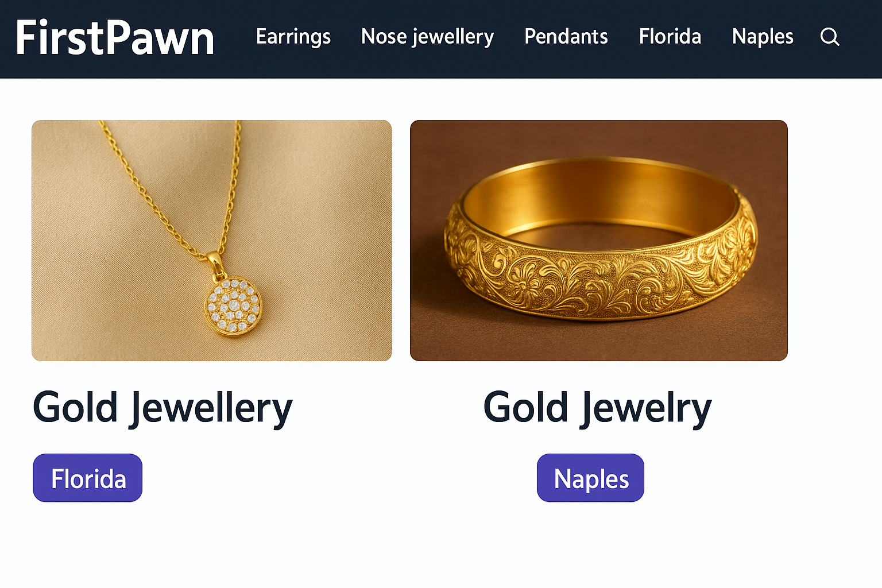
Task: Click the smooth inner surface of the bangle
Action: coord(597,195)
